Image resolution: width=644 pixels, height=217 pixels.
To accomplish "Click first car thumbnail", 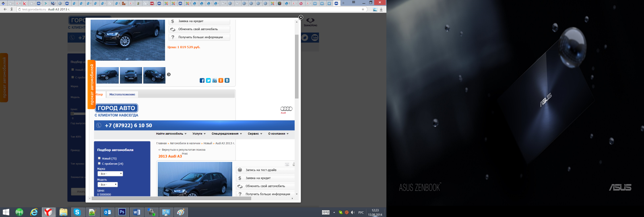I will (107, 75).
